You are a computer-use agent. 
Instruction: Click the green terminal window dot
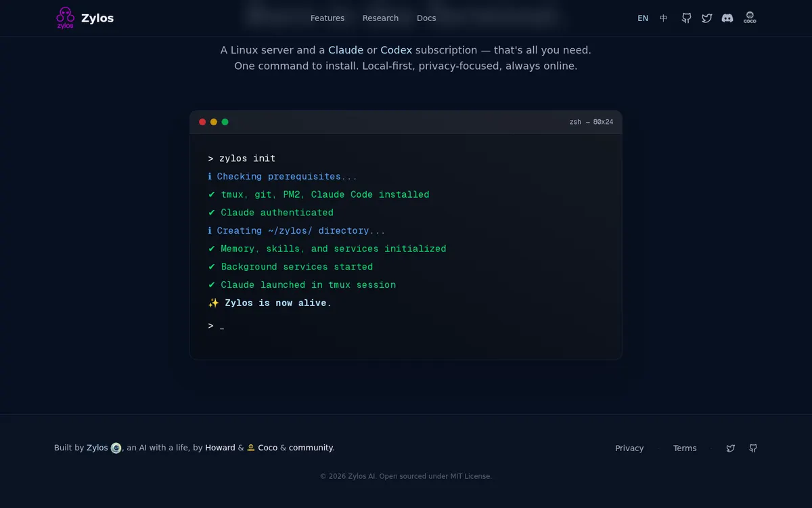(225, 122)
